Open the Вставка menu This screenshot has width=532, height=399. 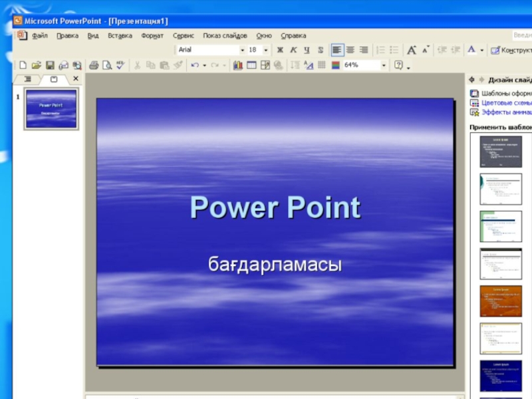(120, 36)
